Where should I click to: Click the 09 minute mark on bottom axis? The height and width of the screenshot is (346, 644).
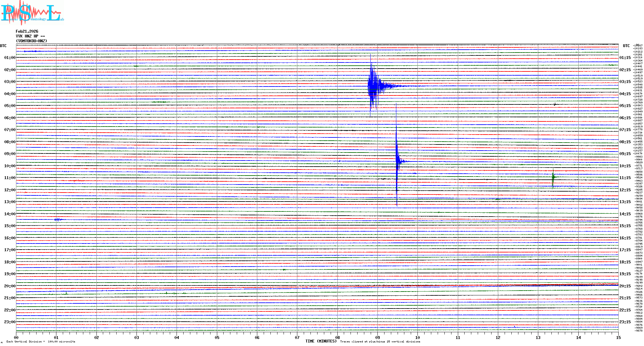tap(377, 337)
